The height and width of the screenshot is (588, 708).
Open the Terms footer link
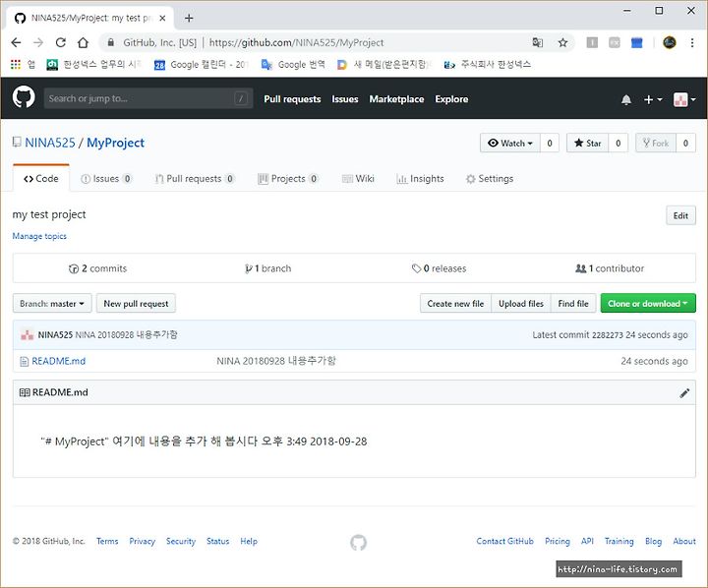[107, 541]
